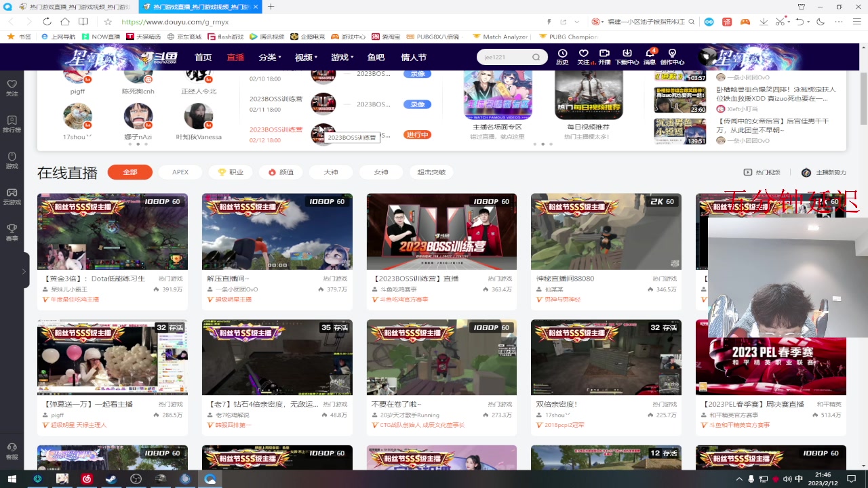Open the 云游戏 gamepad sidebar icon
This screenshot has width=868, height=488.
pos(12,195)
